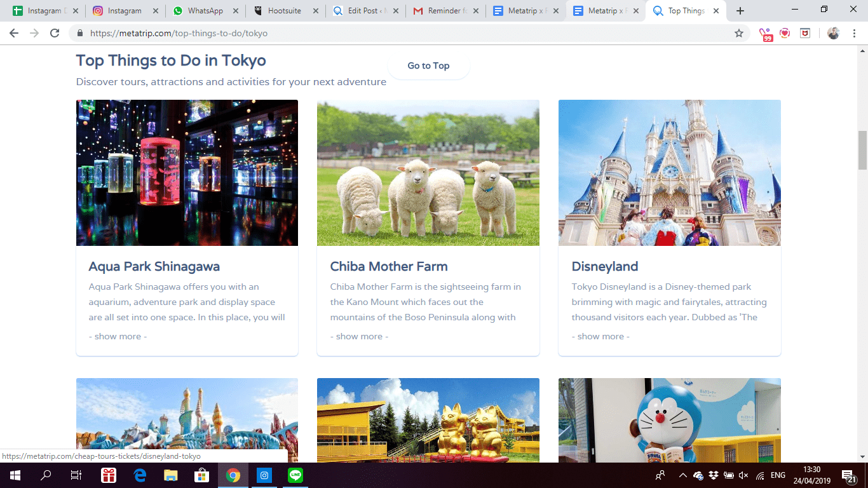Viewport: 868px width, 488px height.
Task: Bookmark this page with the star
Action: (739, 33)
